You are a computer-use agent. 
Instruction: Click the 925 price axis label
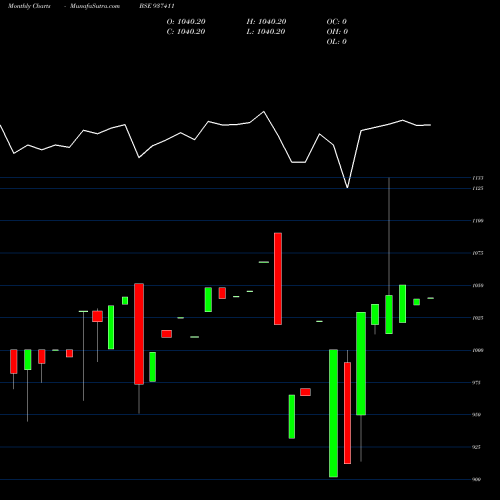(477, 447)
